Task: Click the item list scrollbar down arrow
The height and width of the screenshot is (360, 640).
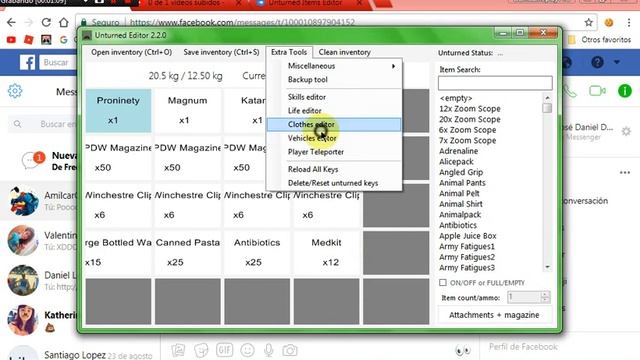Action: point(547,267)
